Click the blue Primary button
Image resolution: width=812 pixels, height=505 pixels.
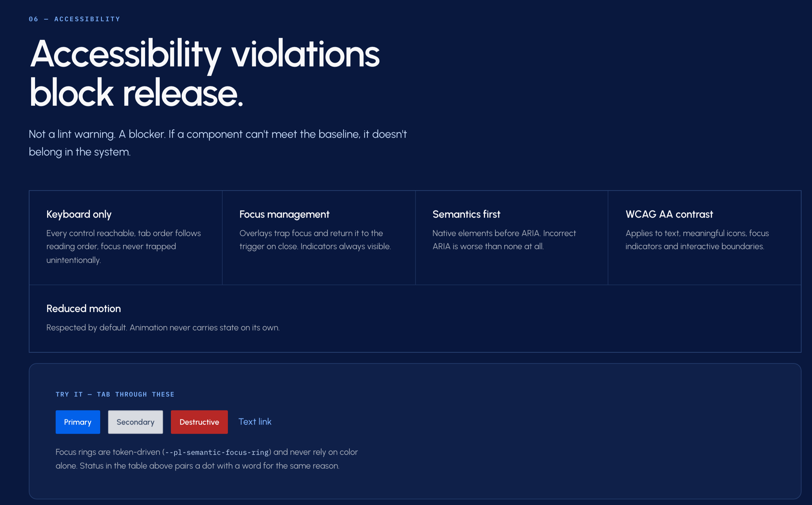click(78, 422)
